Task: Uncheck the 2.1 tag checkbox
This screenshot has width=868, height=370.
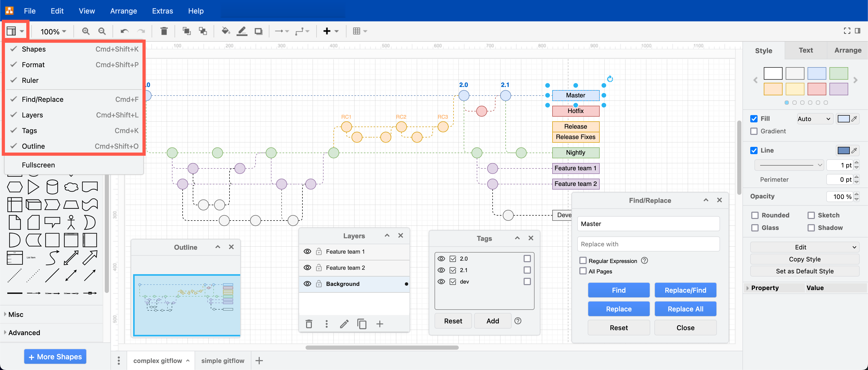Action: click(453, 270)
